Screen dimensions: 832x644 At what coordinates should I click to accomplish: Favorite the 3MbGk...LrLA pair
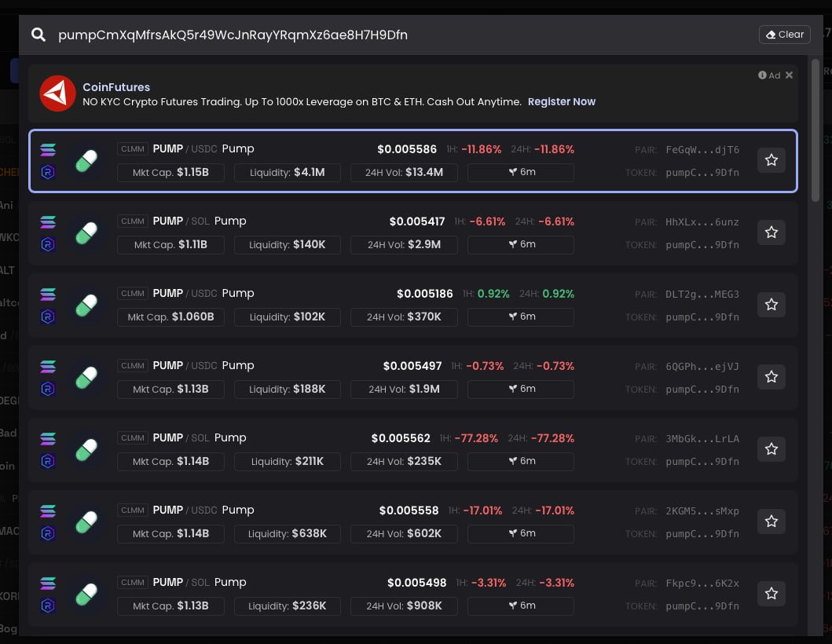coord(771,448)
